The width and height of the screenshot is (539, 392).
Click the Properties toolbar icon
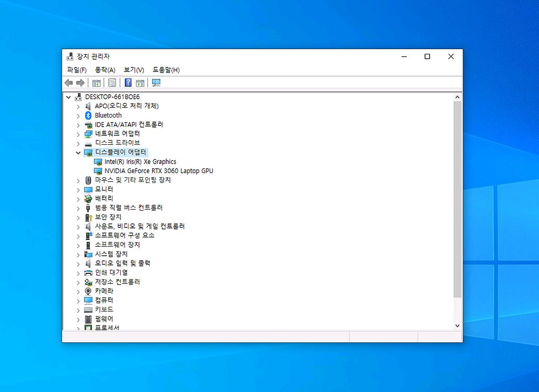[x=112, y=83]
